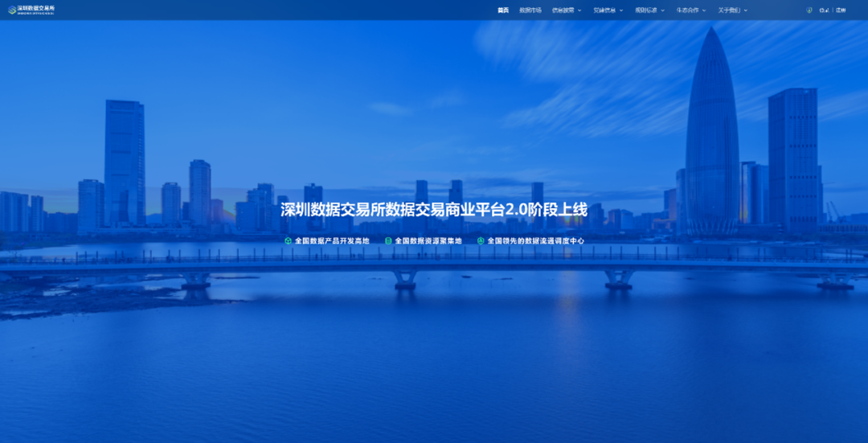Click the 深圳数据交易所 site title text
Image resolution: width=868 pixels, height=443 pixels.
click(36, 8)
